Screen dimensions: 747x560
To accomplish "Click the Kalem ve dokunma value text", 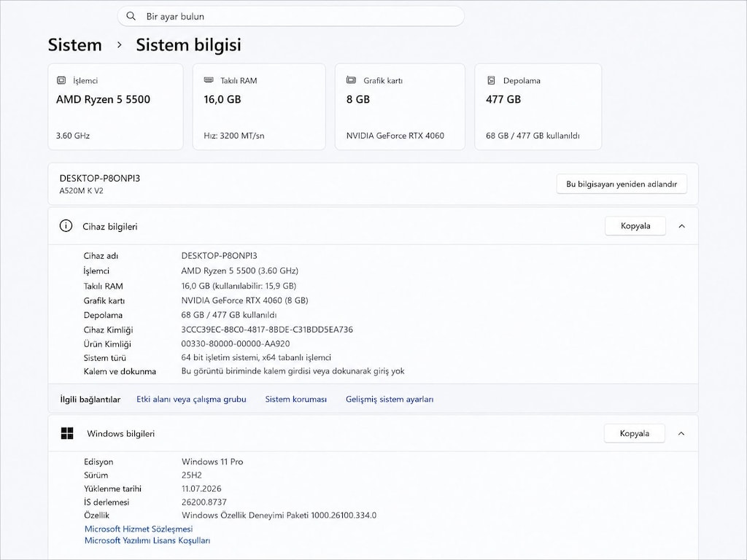I will coord(293,371).
